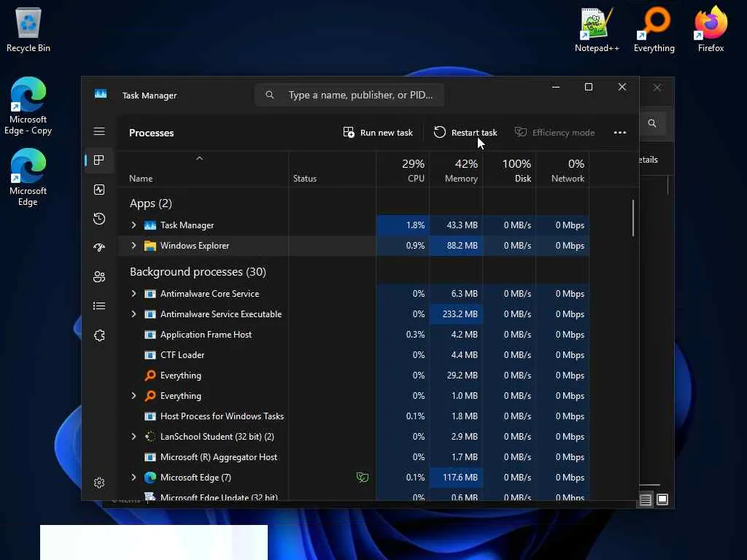The height and width of the screenshot is (560, 747).
Task: Open the Performance page icon in sidebar
Action: (99, 190)
